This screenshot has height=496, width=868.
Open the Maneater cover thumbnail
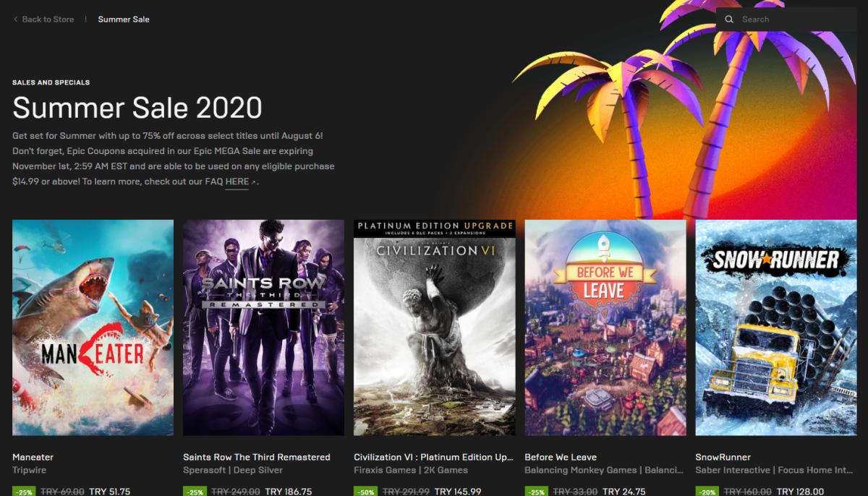click(93, 328)
